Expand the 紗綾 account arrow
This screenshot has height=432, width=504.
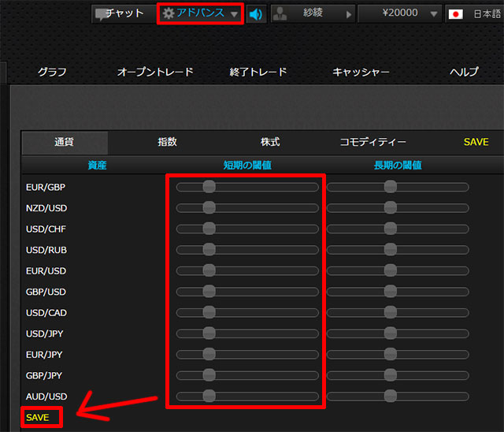click(x=349, y=14)
